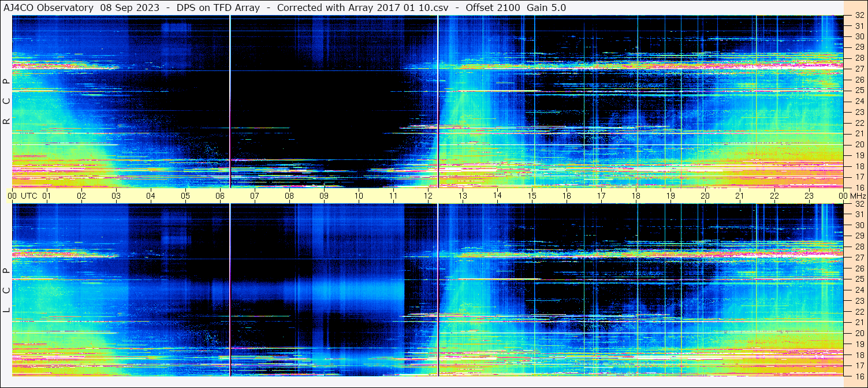The image size is (868, 388).
Task: Click the 11 hour tick label
Action: click(x=393, y=196)
